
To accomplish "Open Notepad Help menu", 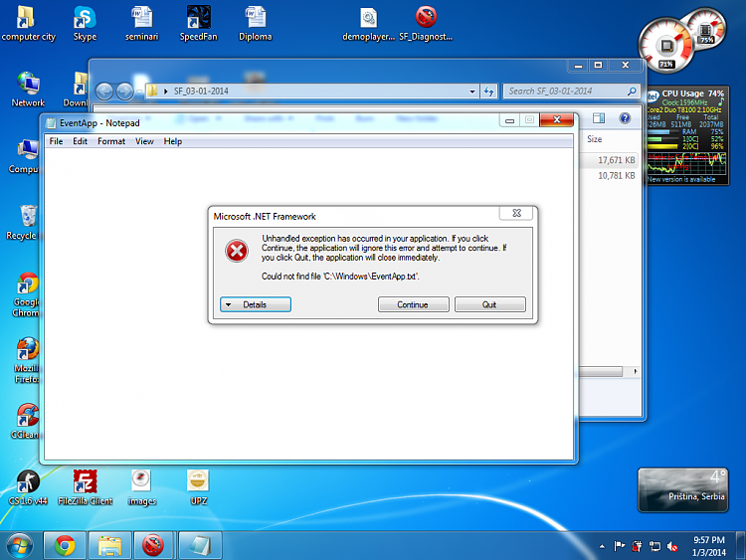I will (x=173, y=141).
